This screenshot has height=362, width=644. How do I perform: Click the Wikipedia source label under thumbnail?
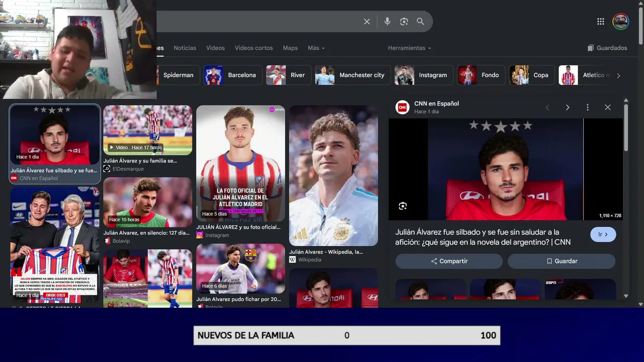[x=309, y=260]
